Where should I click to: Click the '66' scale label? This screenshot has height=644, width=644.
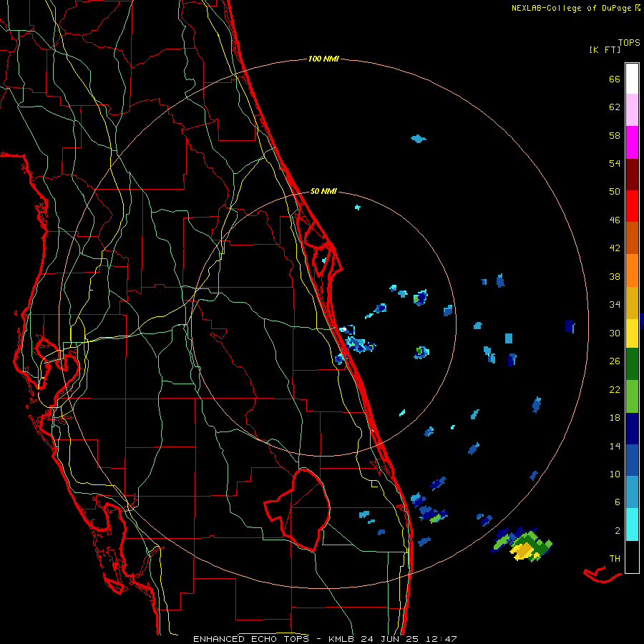coord(615,79)
